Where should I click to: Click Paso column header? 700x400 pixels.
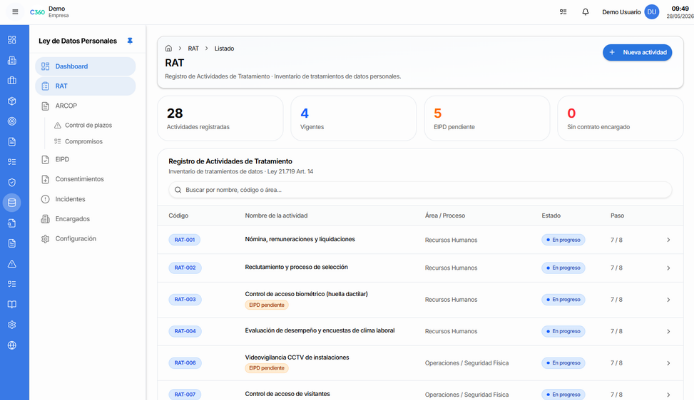617,216
